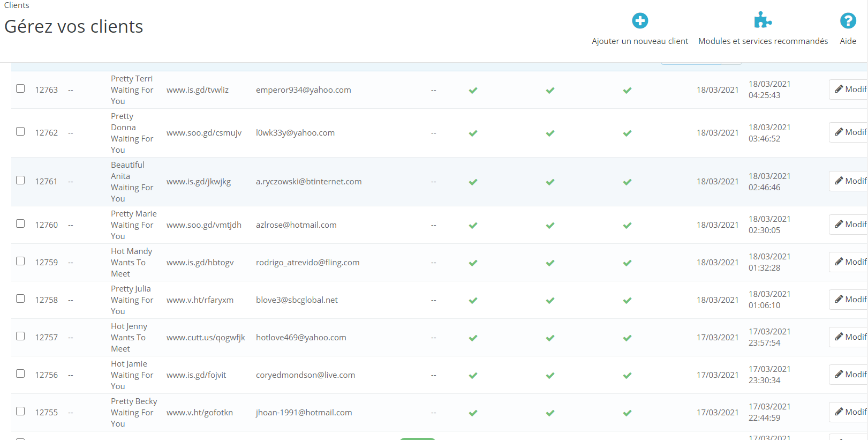This screenshot has width=868, height=440.
Task: Toggle first green checkmark in row 12762
Action: point(473,133)
